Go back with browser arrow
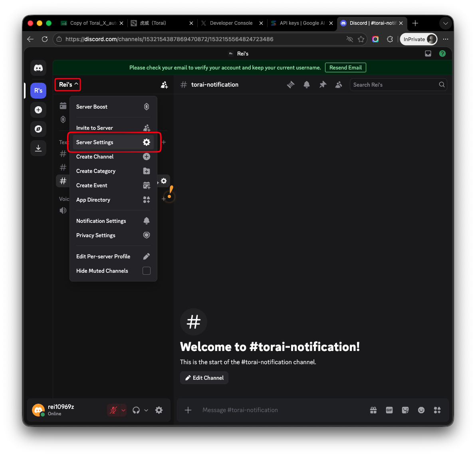The width and height of the screenshot is (476, 456). coord(30,39)
